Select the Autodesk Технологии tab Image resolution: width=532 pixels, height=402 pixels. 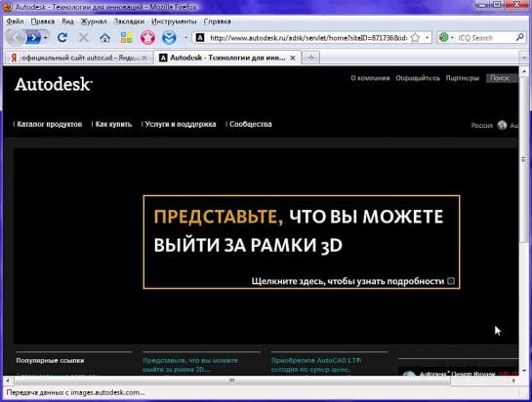[x=227, y=58]
